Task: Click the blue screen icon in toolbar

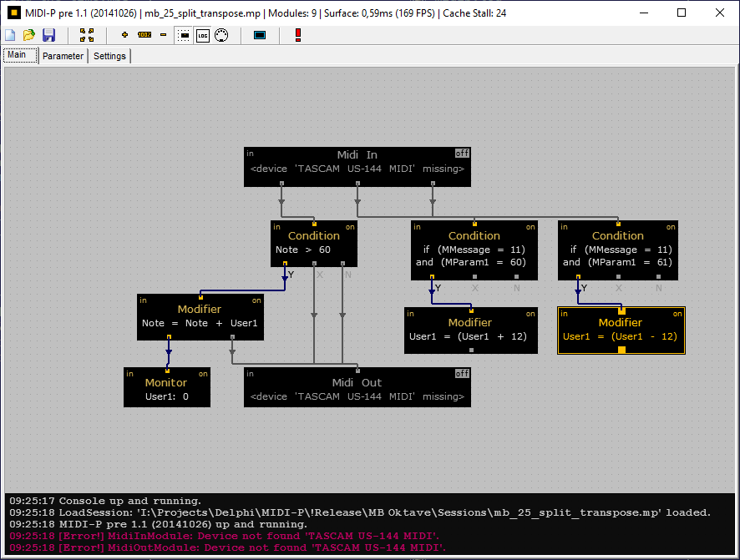Action: click(x=260, y=35)
